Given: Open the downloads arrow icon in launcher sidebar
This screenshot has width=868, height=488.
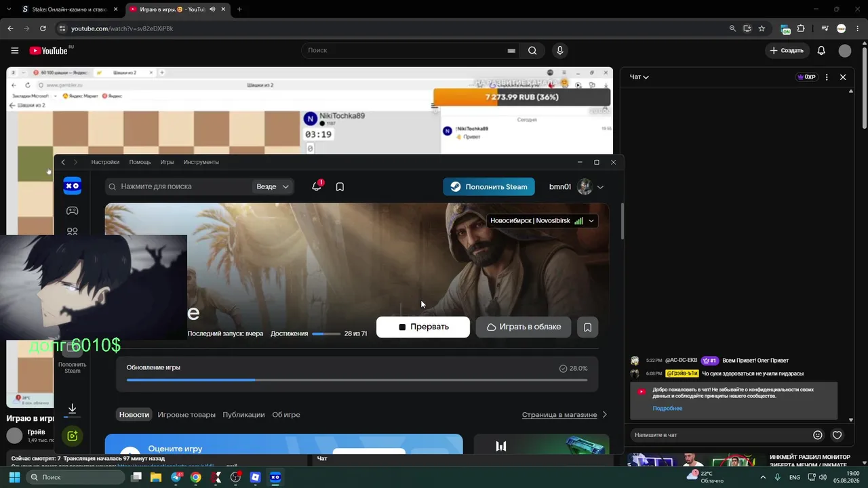Looking at the screenshot, I should pyautogui.click(x=72, y=409).
